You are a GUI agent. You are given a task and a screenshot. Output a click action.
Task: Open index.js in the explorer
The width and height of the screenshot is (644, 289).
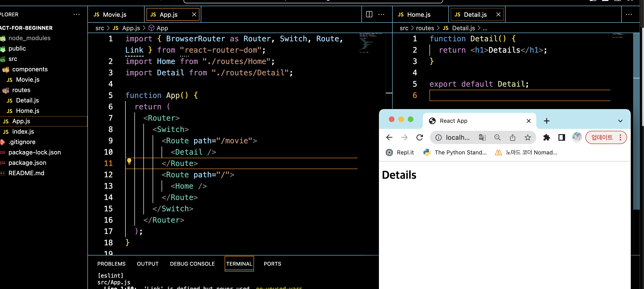[23, 131]
